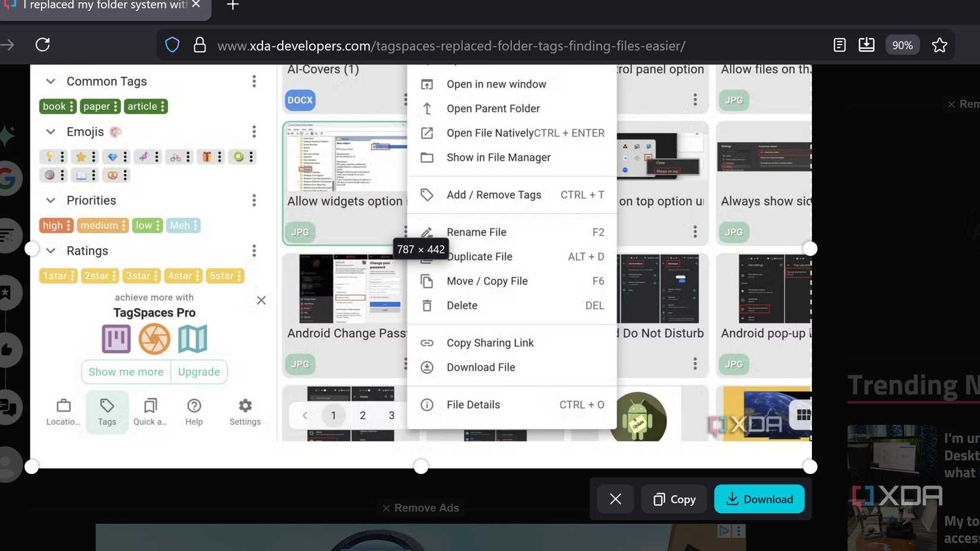Open the three-dot menu beside Ratings
980x551 pixels.
point(254,251)
